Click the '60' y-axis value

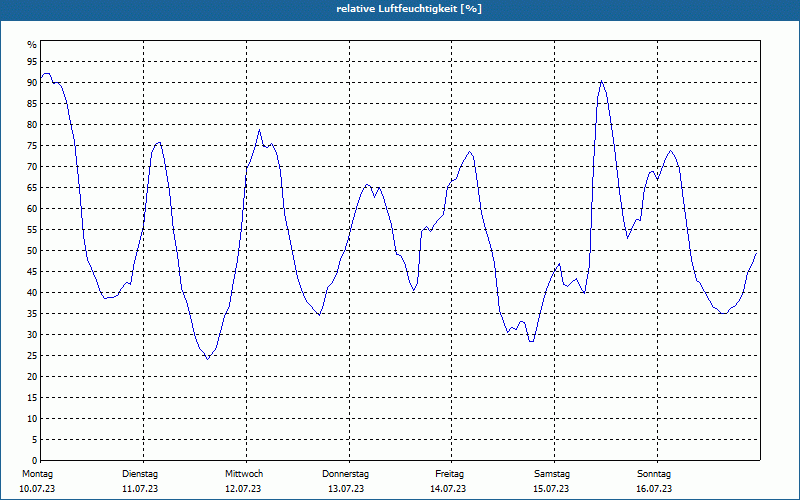tap(32, 209)
